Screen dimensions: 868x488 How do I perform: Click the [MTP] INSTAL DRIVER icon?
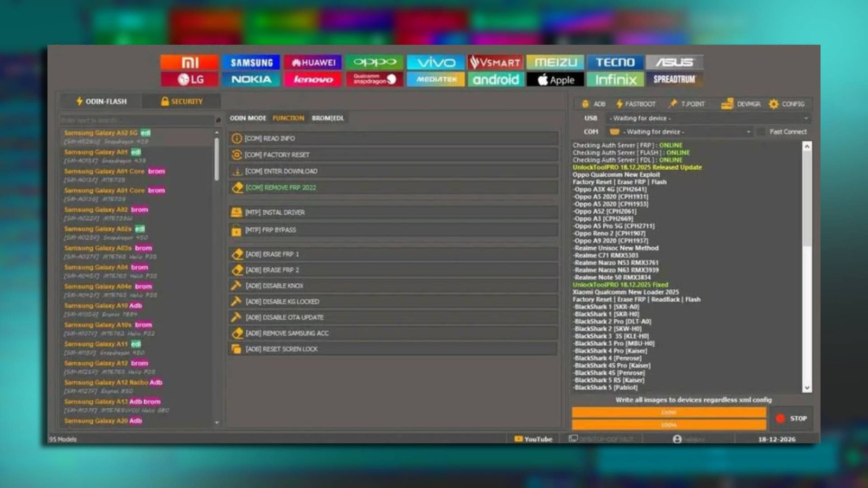[236, 212]
